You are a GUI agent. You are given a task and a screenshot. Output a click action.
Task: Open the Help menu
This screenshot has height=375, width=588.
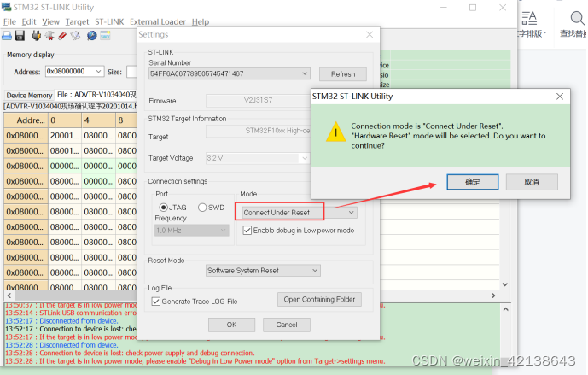click(x=201, y=21)
